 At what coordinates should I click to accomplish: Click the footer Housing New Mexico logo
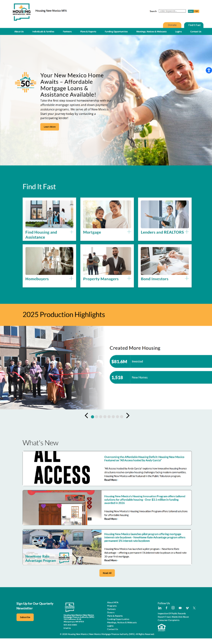[x=70, y=607]
